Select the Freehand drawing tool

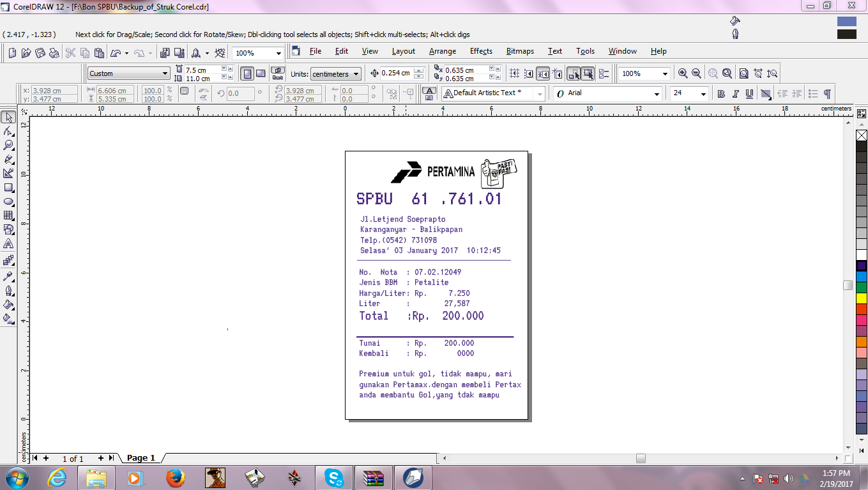tap(8, 159)
